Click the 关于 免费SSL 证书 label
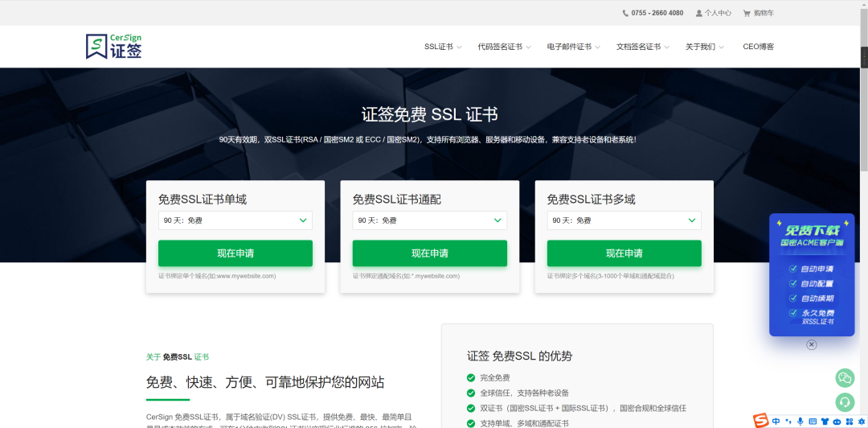This screenshot has width=868, height=428. tap(177, 357)
